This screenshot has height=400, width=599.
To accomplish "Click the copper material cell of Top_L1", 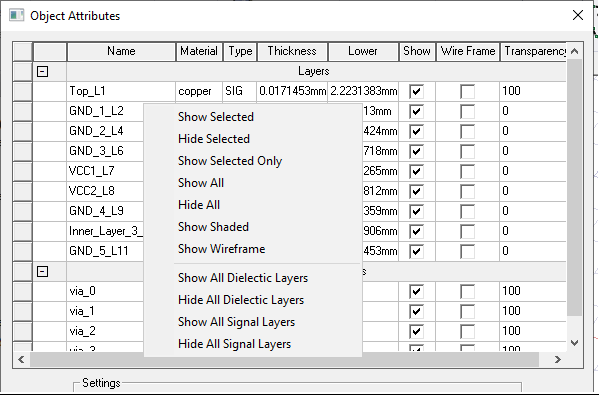I will pos(199,91).
